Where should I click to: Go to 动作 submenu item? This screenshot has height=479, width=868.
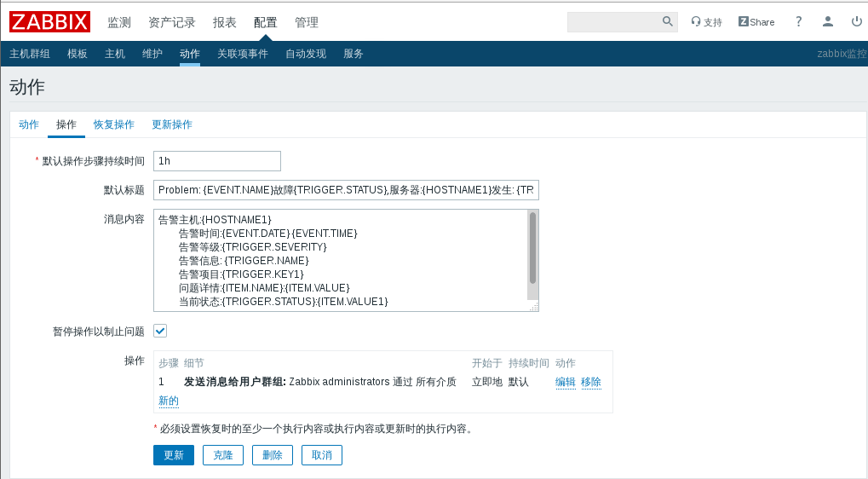pyautogui.click(x=189, y=54)
